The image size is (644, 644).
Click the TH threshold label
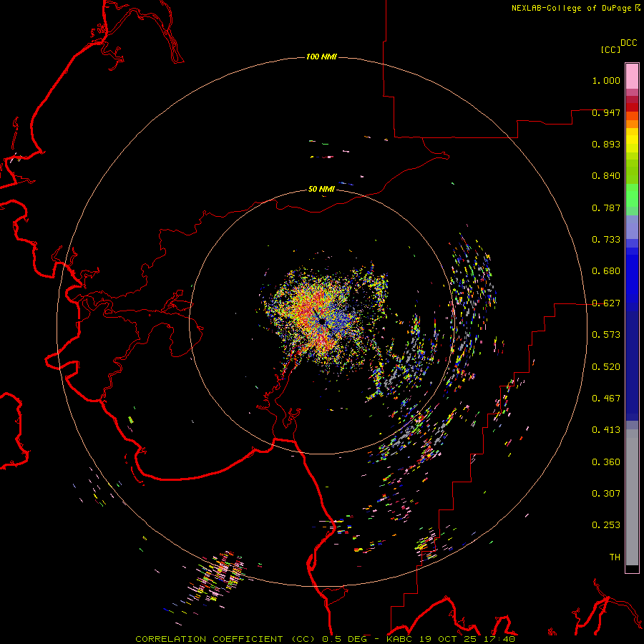pos(615,557)
